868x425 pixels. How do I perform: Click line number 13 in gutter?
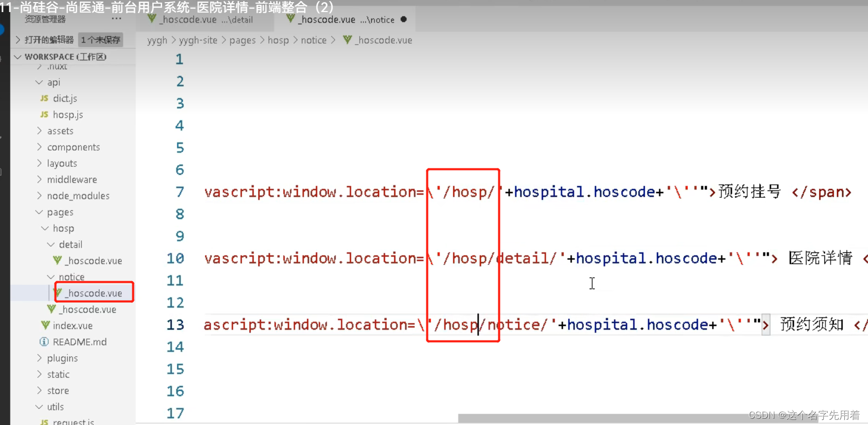(175, 325)
